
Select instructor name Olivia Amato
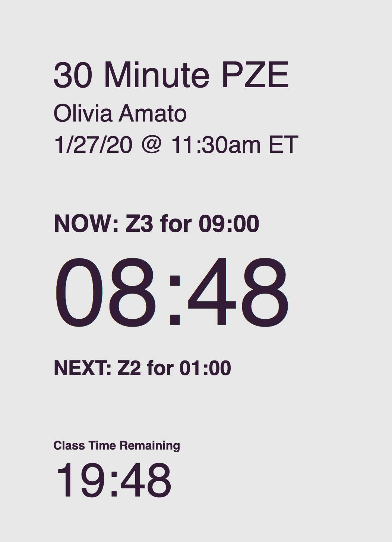click(x=120, y=113)
